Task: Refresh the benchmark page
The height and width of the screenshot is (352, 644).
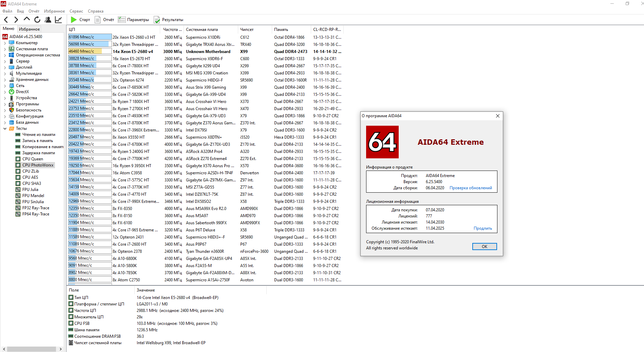Action: pos(37,20)
